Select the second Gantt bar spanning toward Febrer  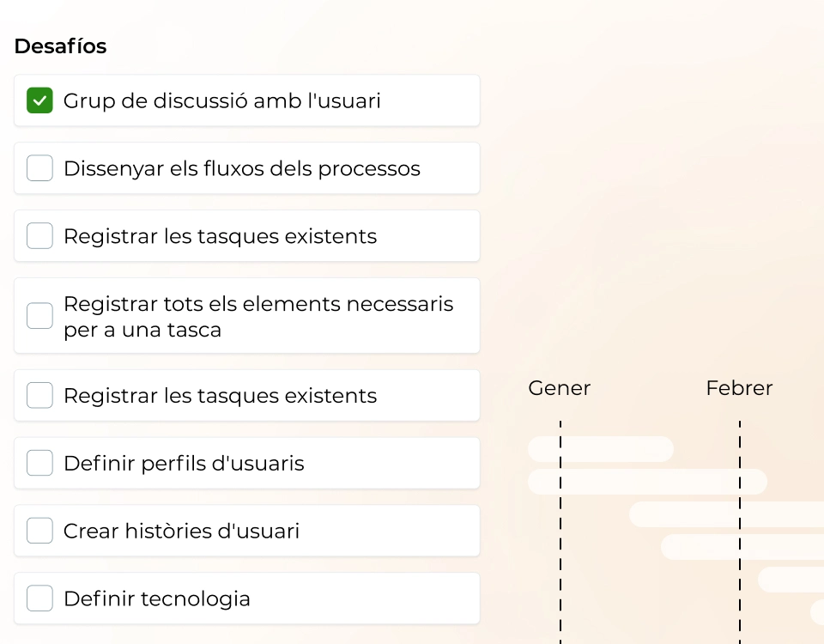click(648, 482)
